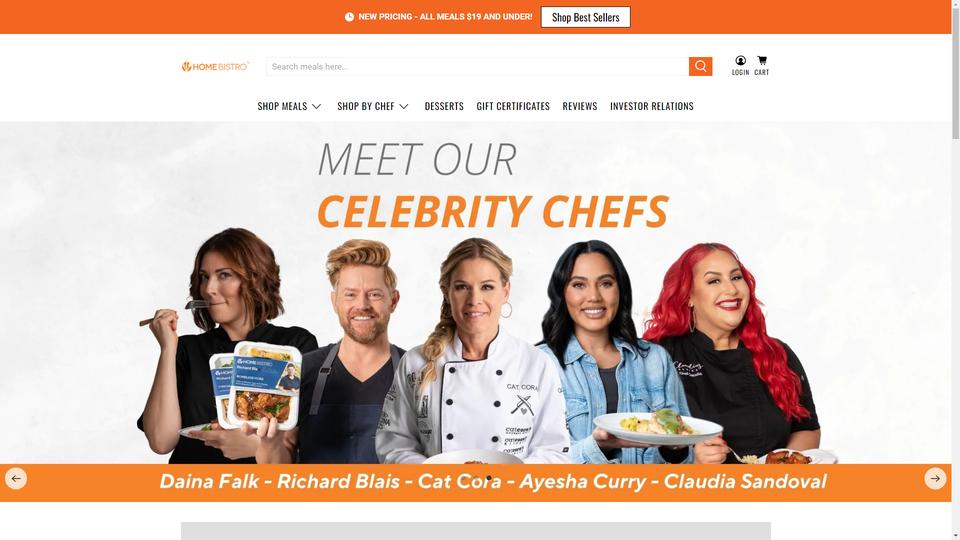Go to Desserts page
This screenshot has width=960, height=540.
(444, 106)
